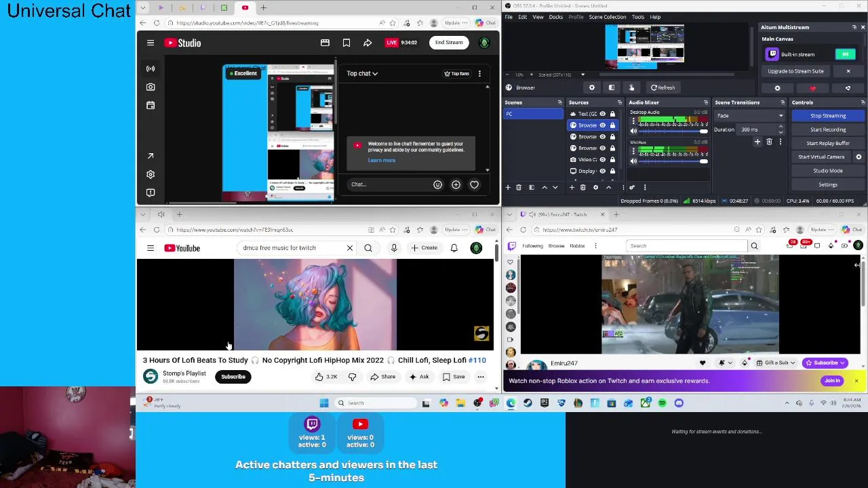Send feedback via Studio sidebar exclamation icon
The image size is (868, 488).
(151, 192)
